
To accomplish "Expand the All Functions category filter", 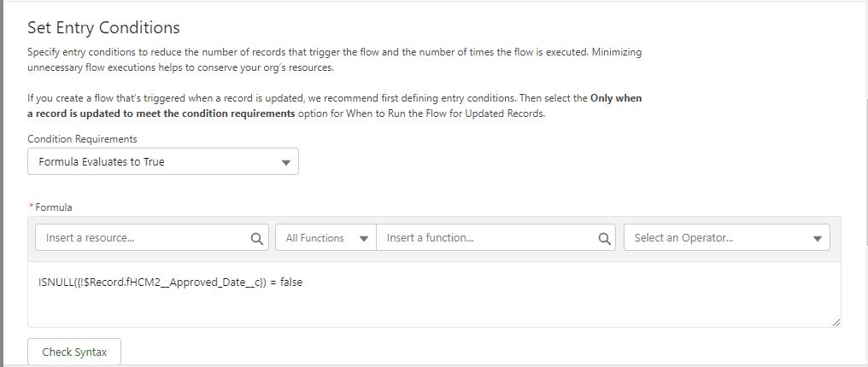I will [325, 238].
